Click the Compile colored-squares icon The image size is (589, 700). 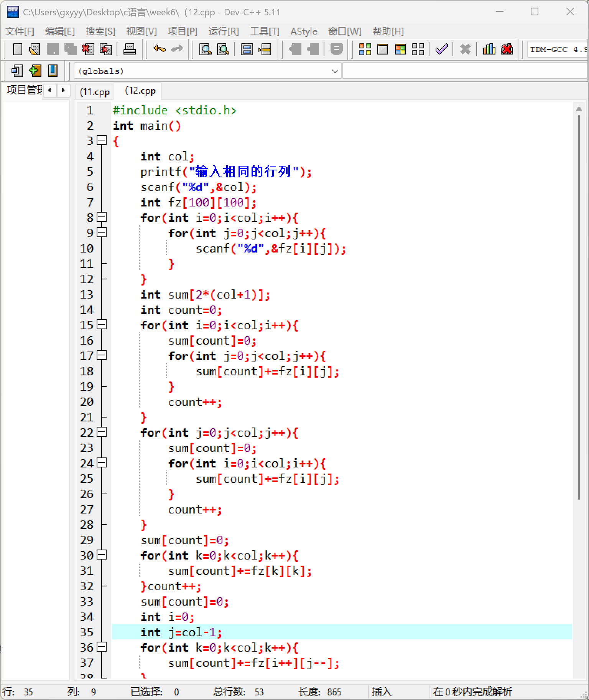point(365,49)
